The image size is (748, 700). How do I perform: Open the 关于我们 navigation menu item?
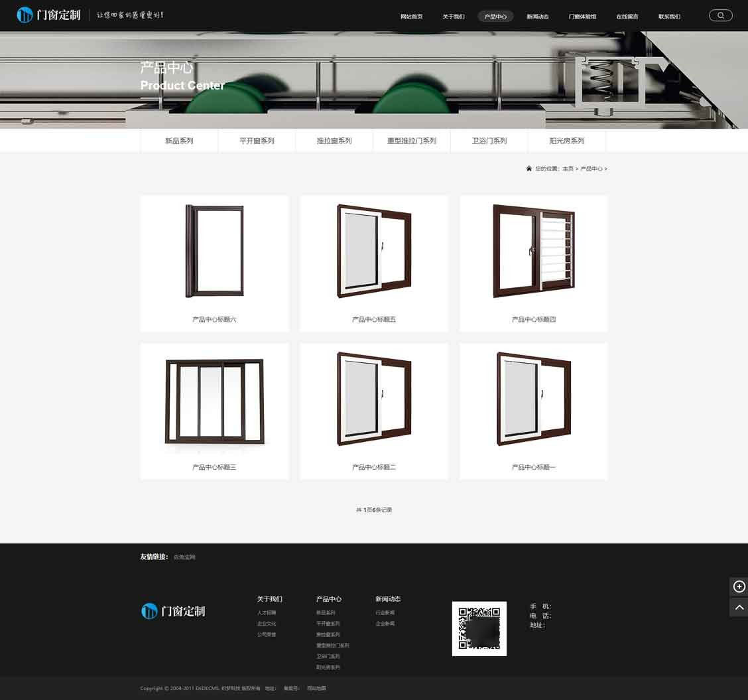[454, 17]
